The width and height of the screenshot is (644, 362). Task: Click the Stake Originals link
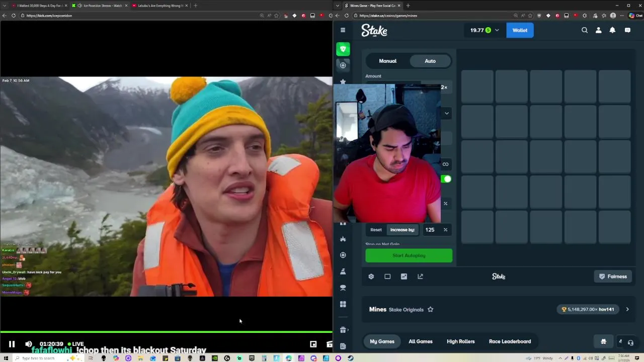pos(406,310)
